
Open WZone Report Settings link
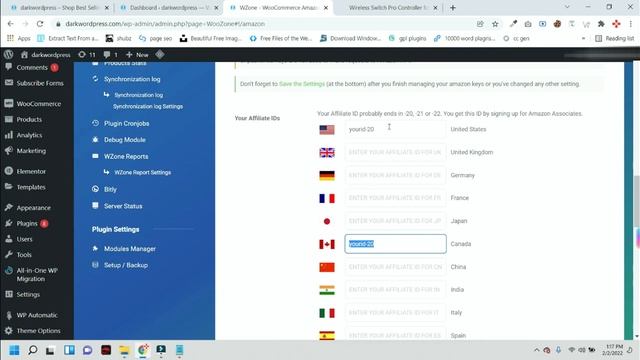tap(142, 172)
